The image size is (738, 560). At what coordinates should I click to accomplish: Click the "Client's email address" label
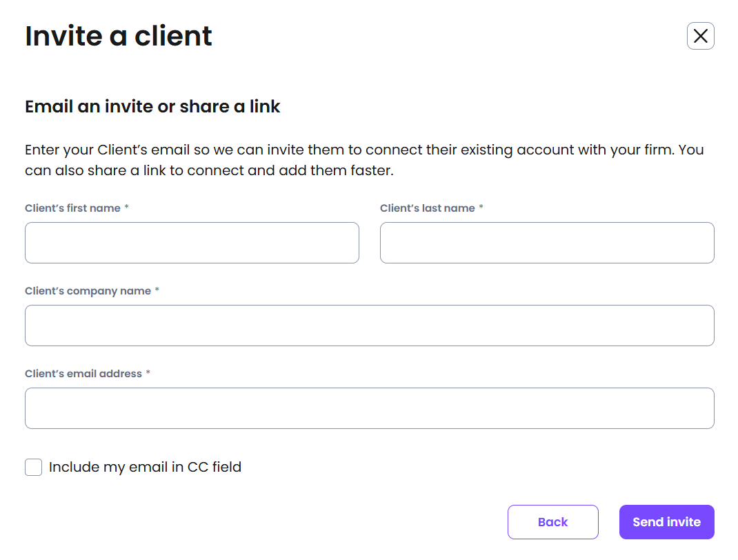point(83,374)
